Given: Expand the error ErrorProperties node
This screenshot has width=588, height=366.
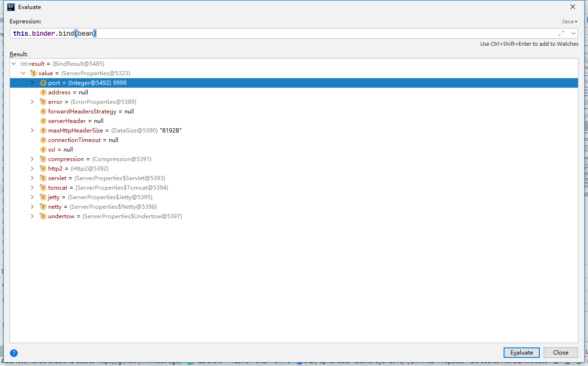Looking at the screenshot, I should tap(32, 102).
